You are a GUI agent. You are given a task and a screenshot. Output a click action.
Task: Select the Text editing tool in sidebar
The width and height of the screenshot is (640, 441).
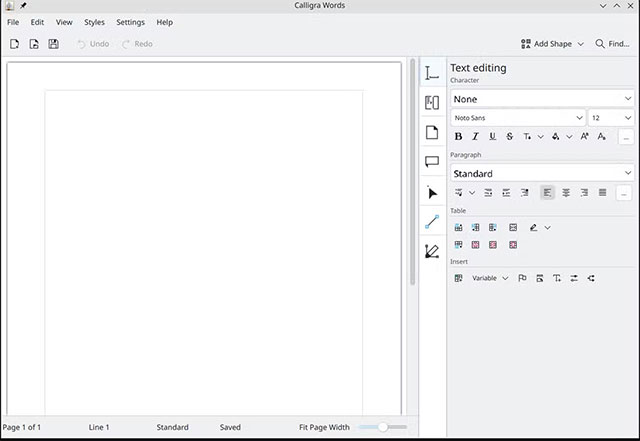tap(432, 73)
